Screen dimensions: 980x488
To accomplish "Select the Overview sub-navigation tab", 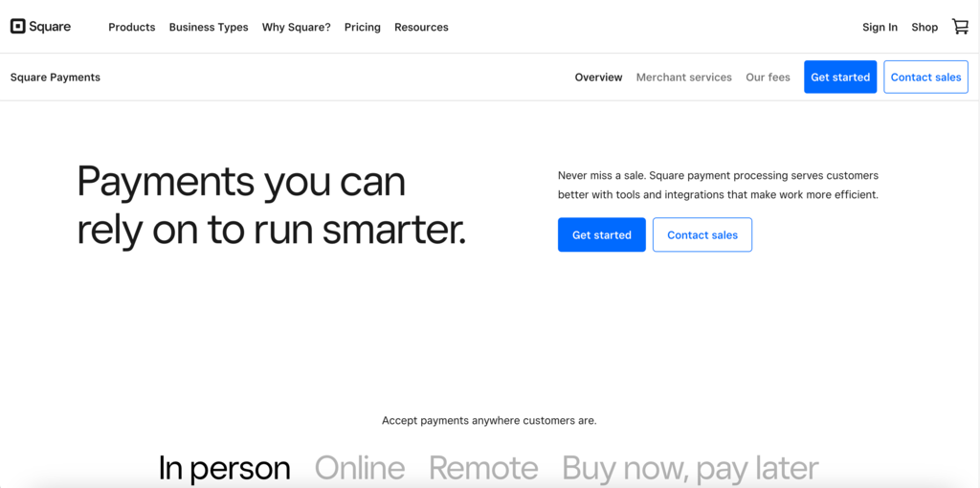I will (x=599, y=77).
